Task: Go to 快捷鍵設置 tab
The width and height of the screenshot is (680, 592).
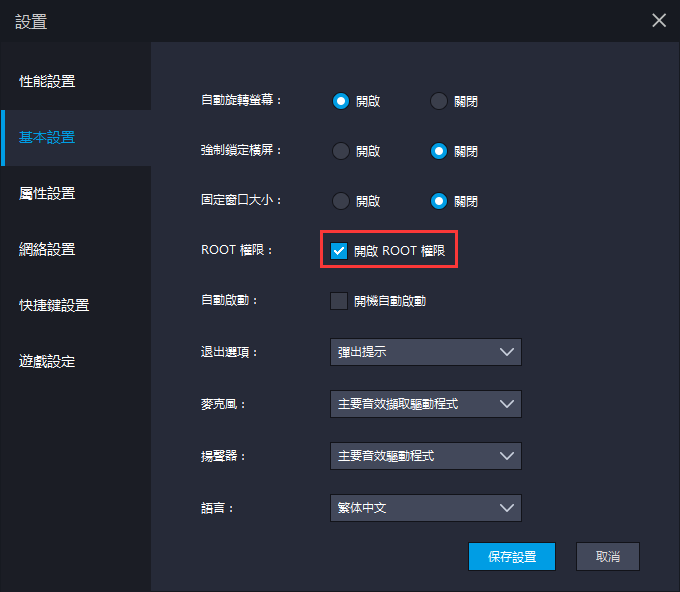Action: 54,305
